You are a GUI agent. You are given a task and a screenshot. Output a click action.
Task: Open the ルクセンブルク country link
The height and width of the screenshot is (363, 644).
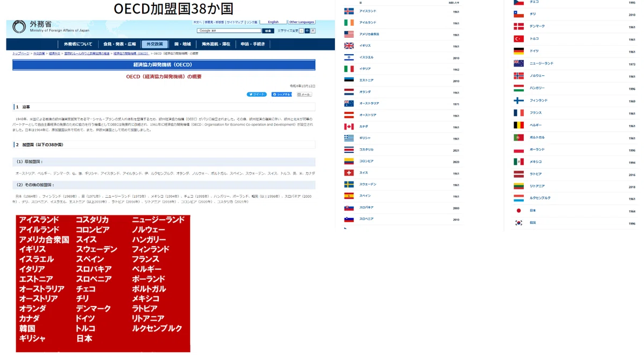click(540, 198)
